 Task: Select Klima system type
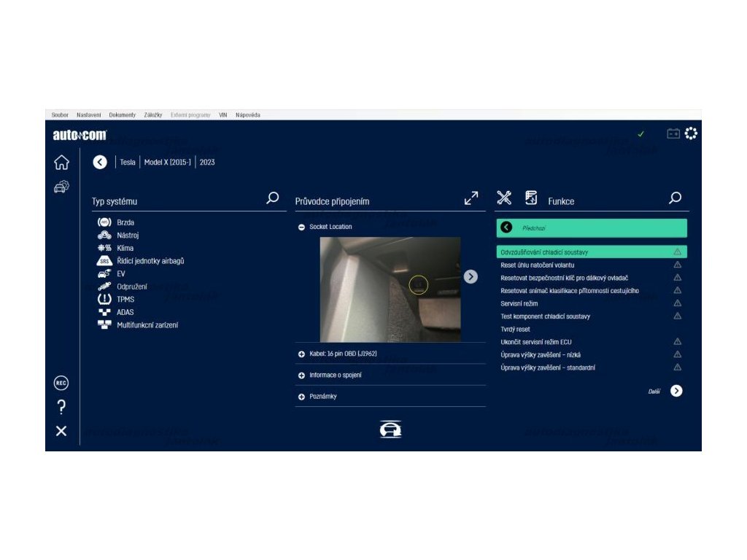point(125,248)
